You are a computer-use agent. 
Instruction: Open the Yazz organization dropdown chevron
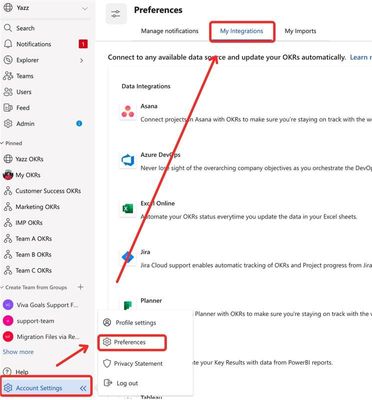point(85,8)
